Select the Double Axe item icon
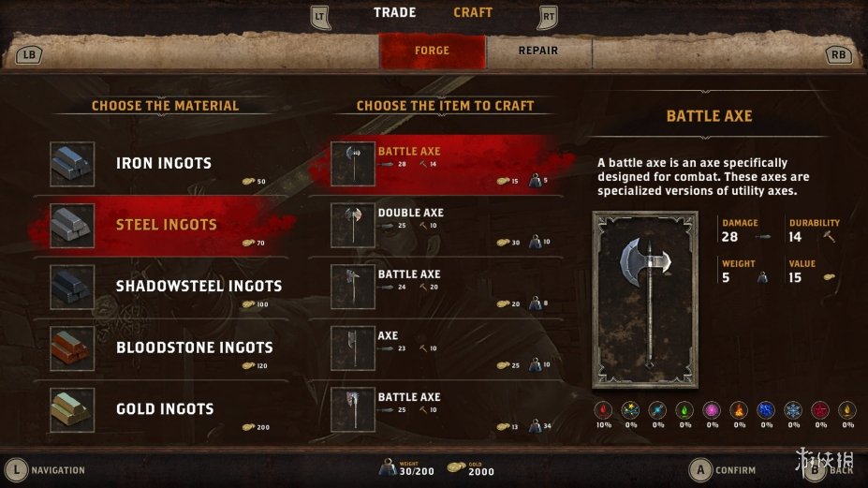Image resolution: width=868 pixels, height=488 pixels. (353, 225)
